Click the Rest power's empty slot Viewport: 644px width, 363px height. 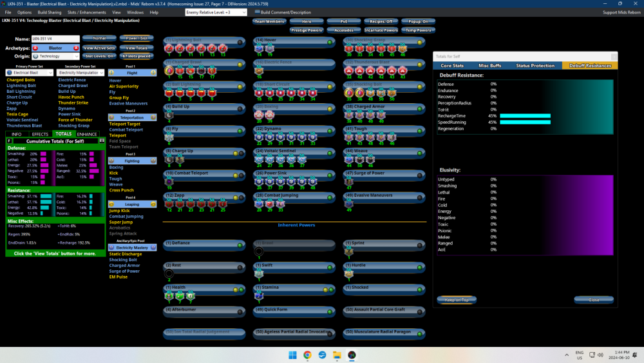(x=169, y=274)
